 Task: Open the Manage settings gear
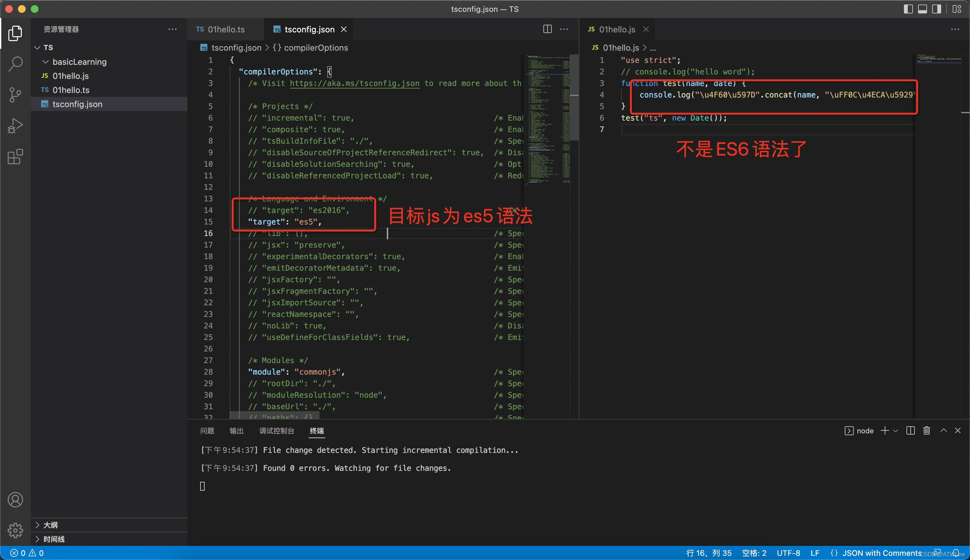point(15,530)
